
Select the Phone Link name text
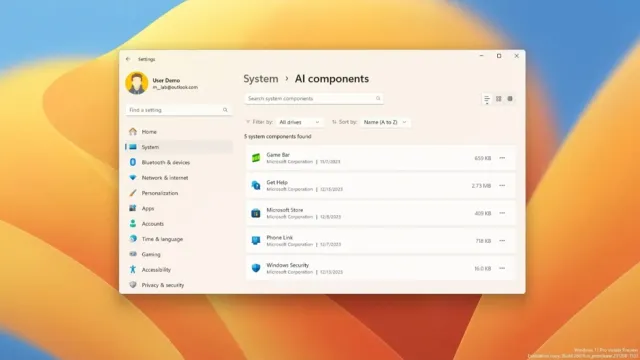[280, 238]
